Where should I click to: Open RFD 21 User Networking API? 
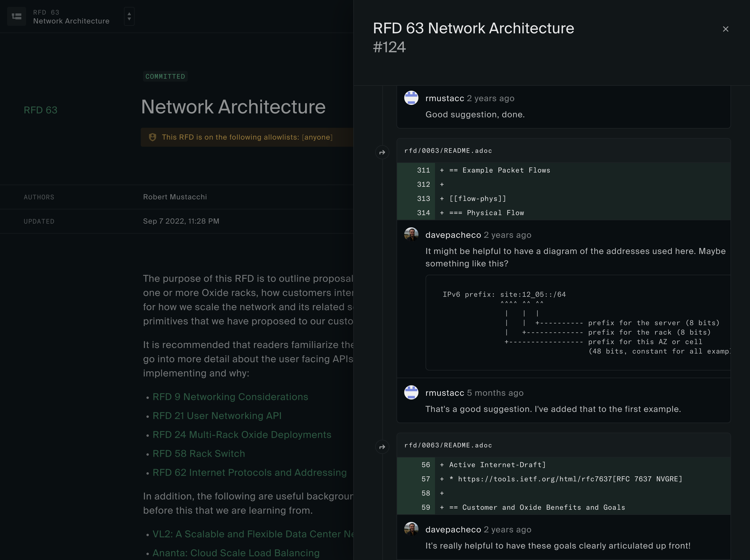(217, 416)
